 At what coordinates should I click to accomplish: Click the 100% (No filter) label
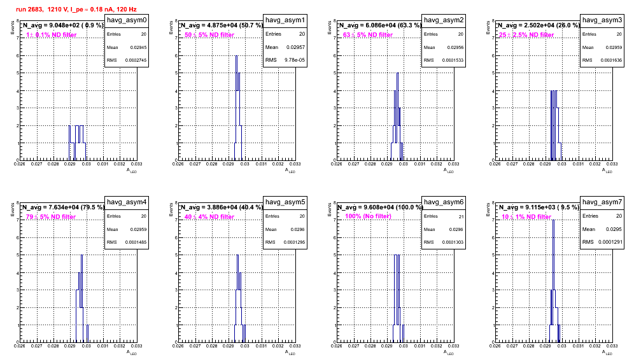(368, 216)
